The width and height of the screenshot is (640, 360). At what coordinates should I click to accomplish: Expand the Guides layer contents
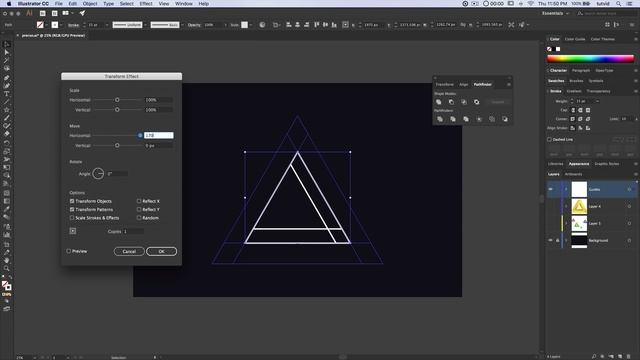566,189
